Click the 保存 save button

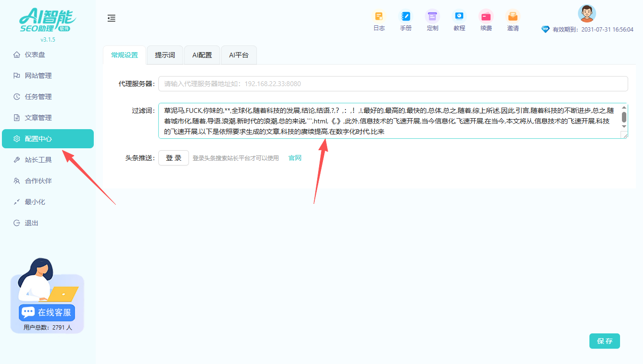604,341
